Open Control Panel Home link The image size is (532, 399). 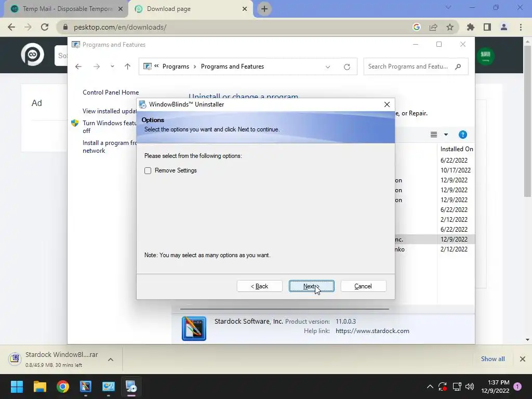pos(111,92)
